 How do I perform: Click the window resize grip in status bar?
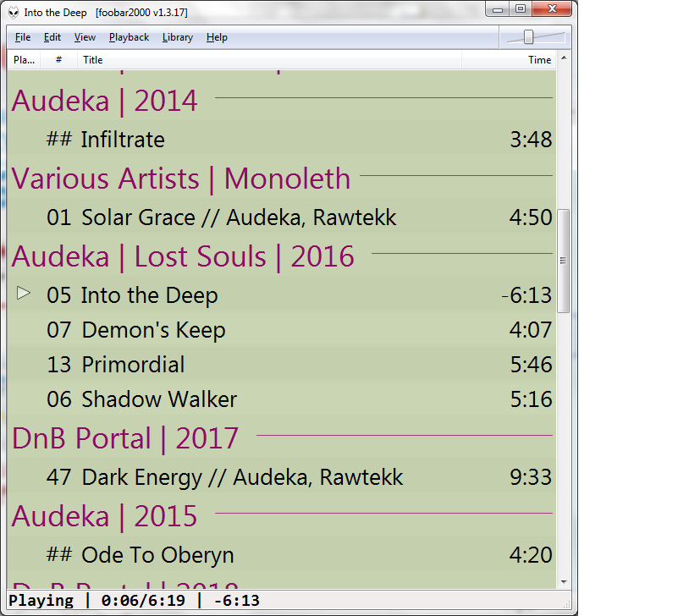566,604
